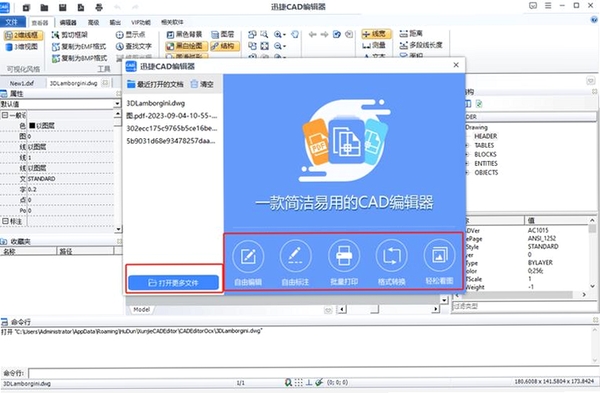600x393 pixels.
Task: Click the 格式转换 conversion icon
Action: click(391, 256)
